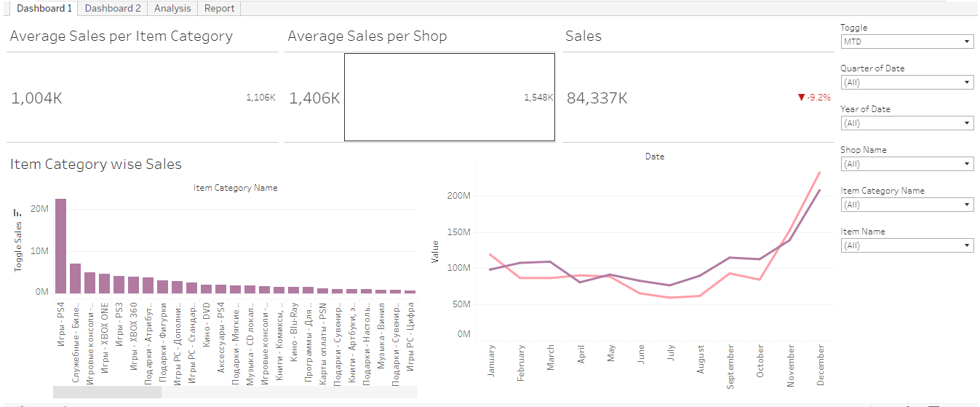The width and height of the screenshot is (980, 407).
Task: Click the January label on the date axis
Action: pos(491,362)
